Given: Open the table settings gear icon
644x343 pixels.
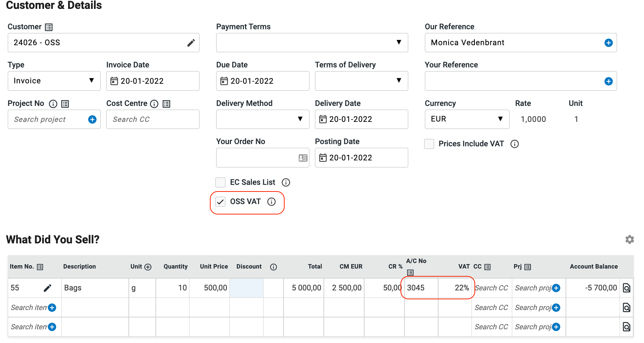Looking at the screenshot, I should pyautogui.click(x=629, y=240).
